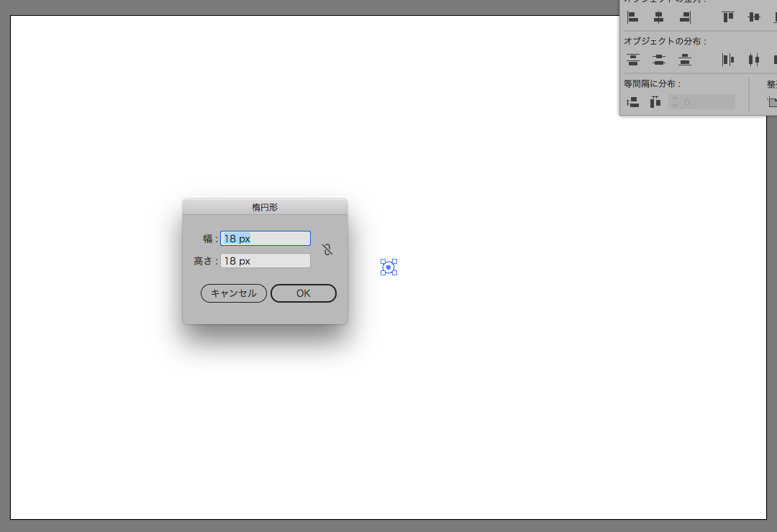Viewport: 777px width, 532px height.
Task: Click vertical align top icon
Action: pyautogui.click(x=728, y=17)
